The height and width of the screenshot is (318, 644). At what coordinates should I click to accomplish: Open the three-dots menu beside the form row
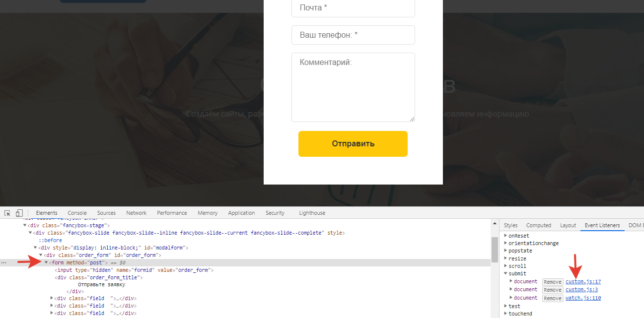(x=4, y=262)
